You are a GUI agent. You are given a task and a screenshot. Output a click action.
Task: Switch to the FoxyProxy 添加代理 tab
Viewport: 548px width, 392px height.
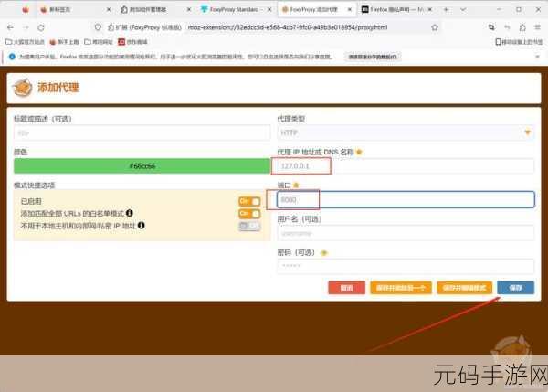(317, 10)
